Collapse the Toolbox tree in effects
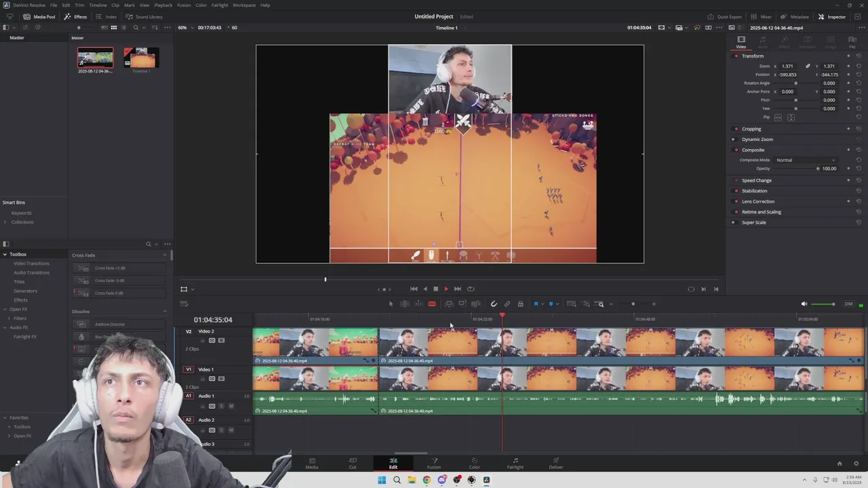 5,254
